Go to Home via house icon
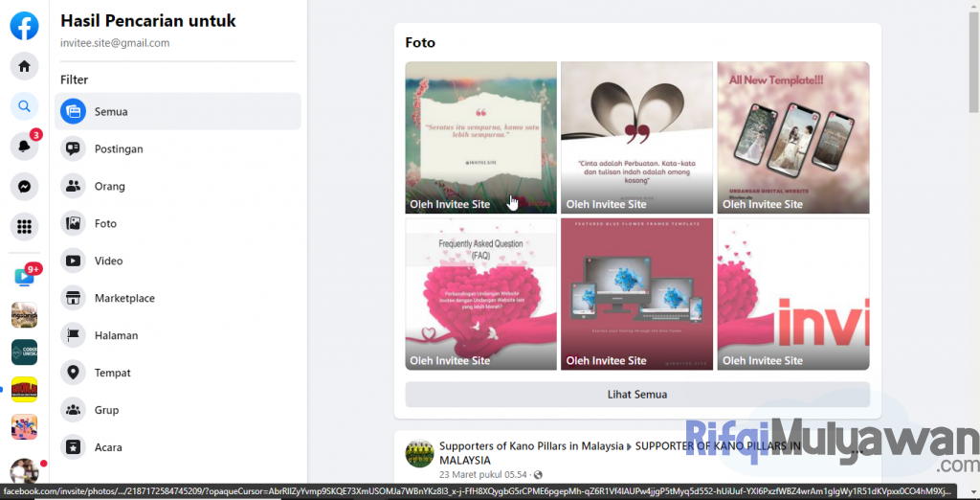This screenshot has width=980, height=500. (x=24, y=66)
